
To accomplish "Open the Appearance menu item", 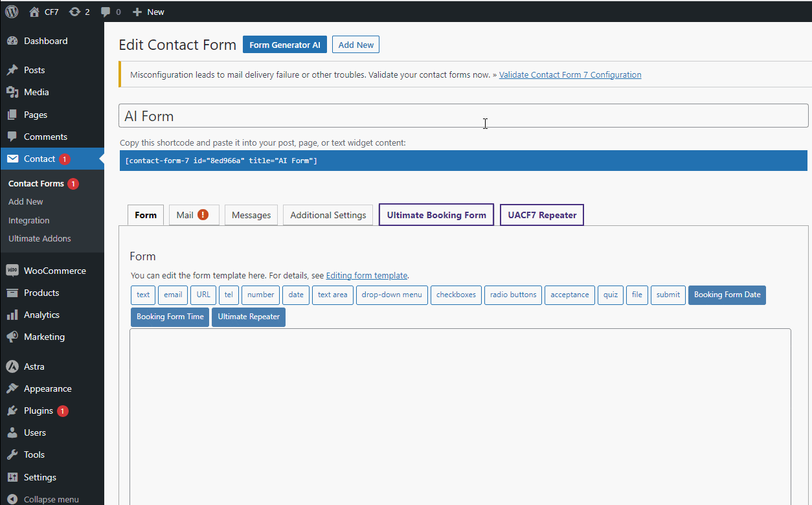I will [x=52, y=388].
